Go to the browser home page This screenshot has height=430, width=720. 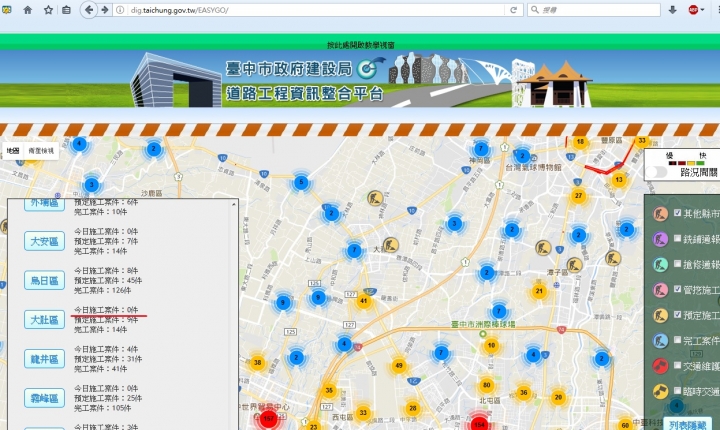pyautogui.click(x=28, y=10)
